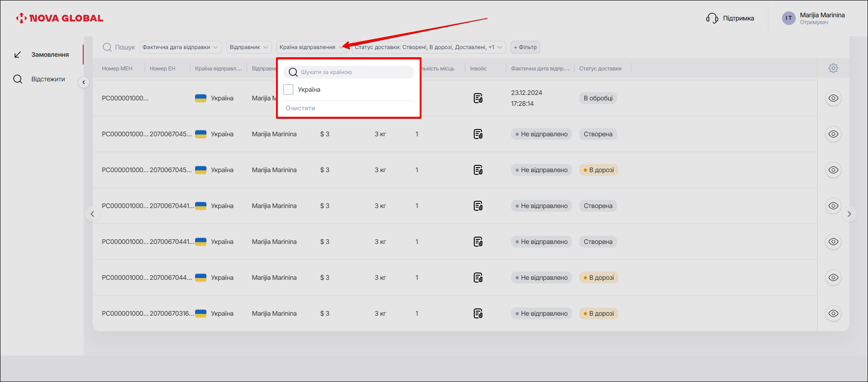Check the Україна checkbox in the dropdown
Screen dimensions: 868x382
pyautogui.click(x=288, y=89)
